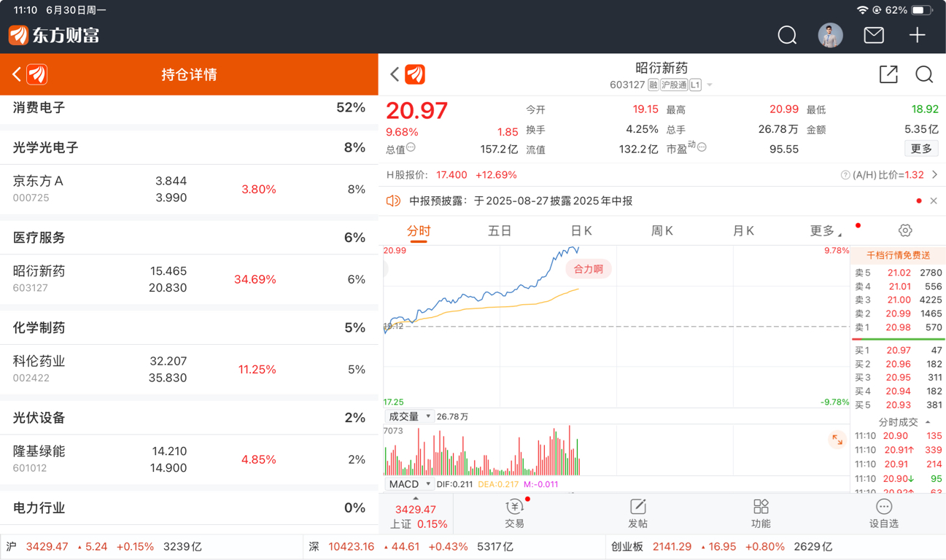The image size is (946, 560).
Task: Switch to 五日 chart tab
Action: pyautogui.click(x=500, y=230)
